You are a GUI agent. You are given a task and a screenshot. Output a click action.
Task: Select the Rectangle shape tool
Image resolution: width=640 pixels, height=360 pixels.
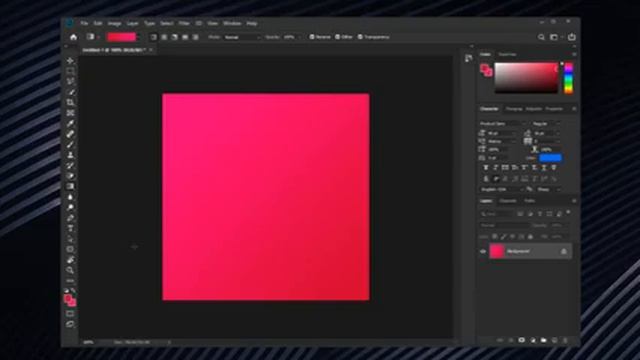[x=70, y=249]
